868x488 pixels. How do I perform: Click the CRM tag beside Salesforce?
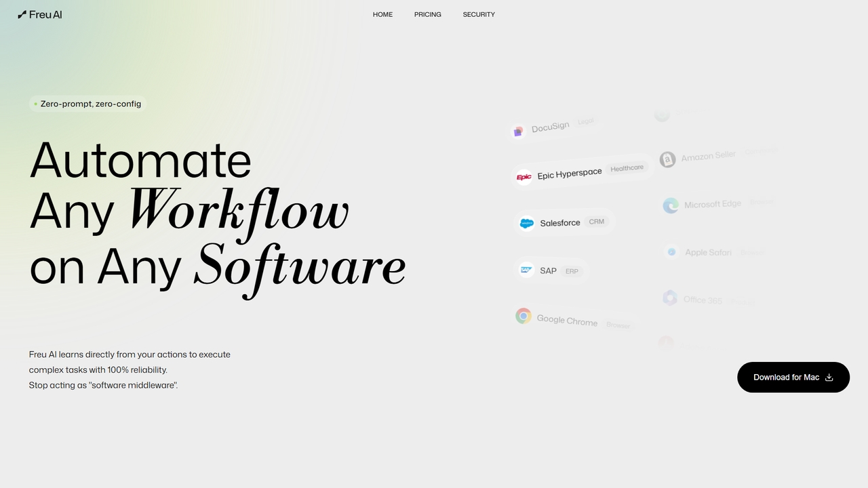(x=597, y=222)
